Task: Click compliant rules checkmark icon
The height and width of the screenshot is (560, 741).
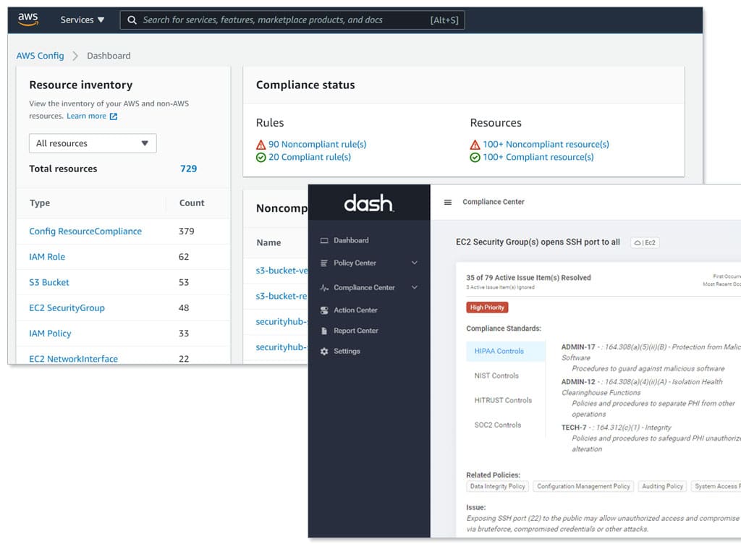Action: coord(261,158)
